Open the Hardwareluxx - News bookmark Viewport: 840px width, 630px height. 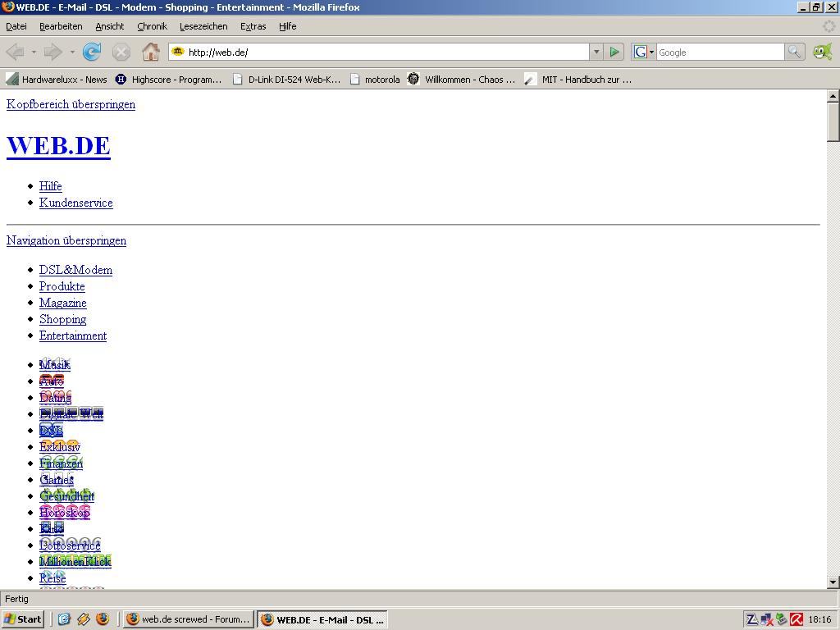57,80
